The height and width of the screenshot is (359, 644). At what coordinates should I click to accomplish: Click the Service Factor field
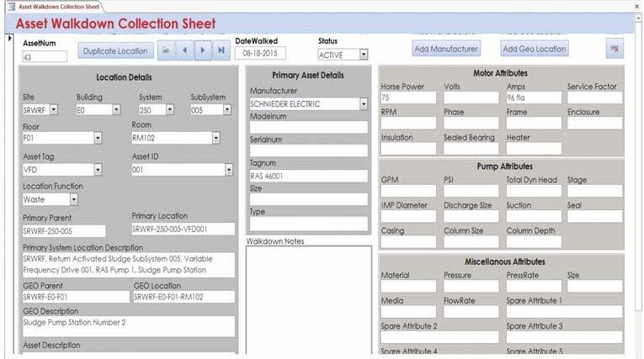tap(594, 98)
